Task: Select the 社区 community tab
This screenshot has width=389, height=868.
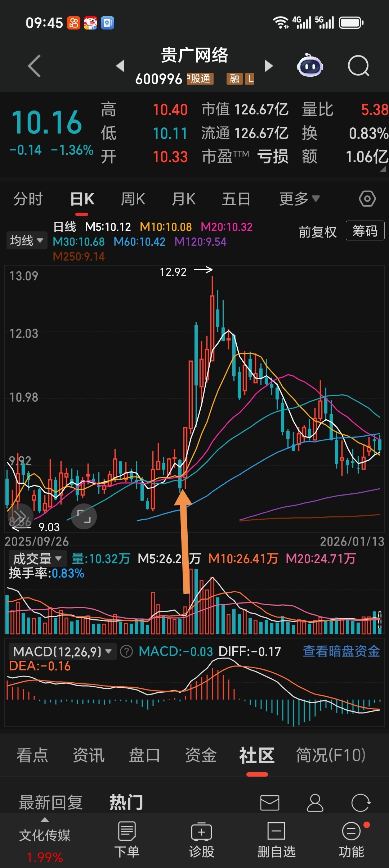Action: [257, 755]
